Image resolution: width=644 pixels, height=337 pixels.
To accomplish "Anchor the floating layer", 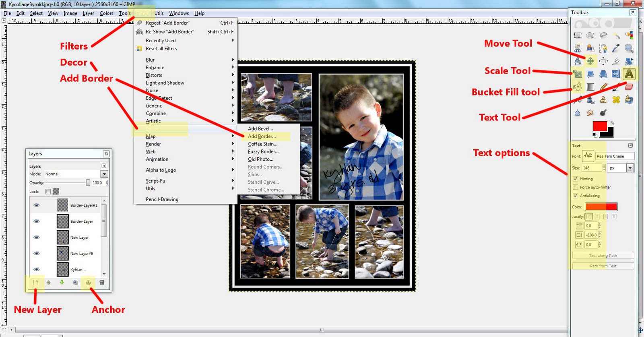I will 89,283.
